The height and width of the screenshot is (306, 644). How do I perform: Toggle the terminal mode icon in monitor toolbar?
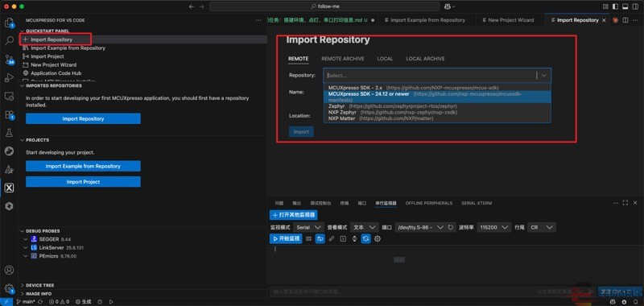click(343, 238)
